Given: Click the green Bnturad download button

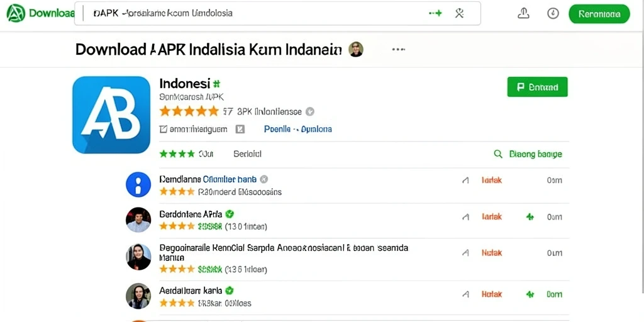Looking at the screenshot, I should click(537, 87).
